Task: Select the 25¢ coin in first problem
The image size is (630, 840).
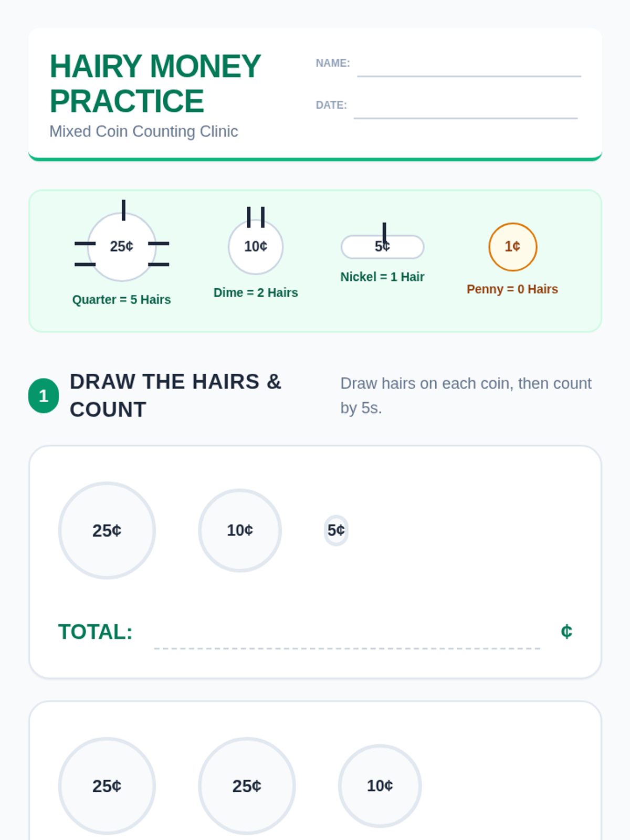Action: [107, 530]
